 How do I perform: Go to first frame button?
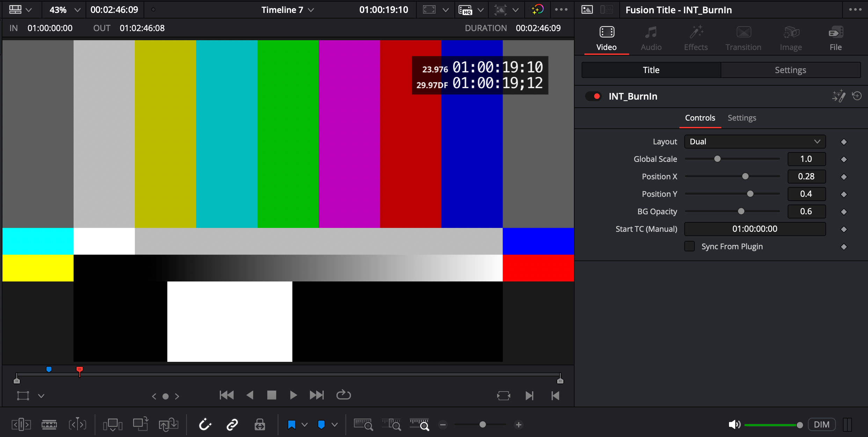click(x=227, y=395)
